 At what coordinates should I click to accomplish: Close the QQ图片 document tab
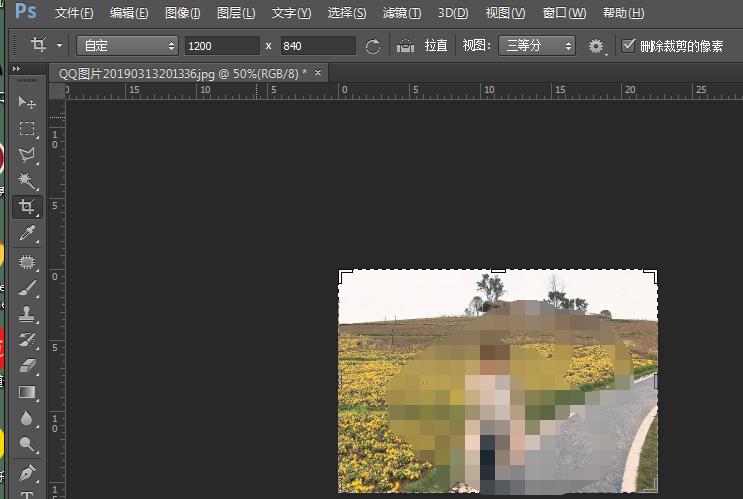(x=318, y=73)
